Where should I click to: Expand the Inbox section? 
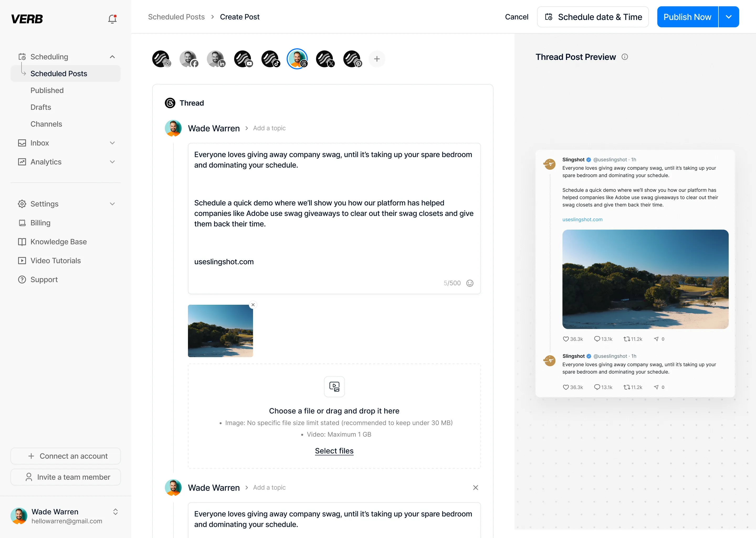click(112, 143)
